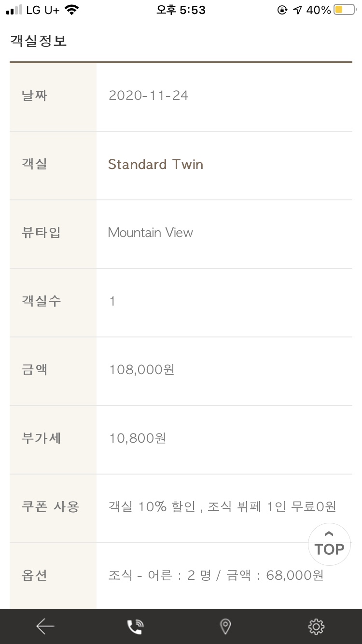
Task: Tap the Mountain View view type
Action: click(x=151, y=233)
